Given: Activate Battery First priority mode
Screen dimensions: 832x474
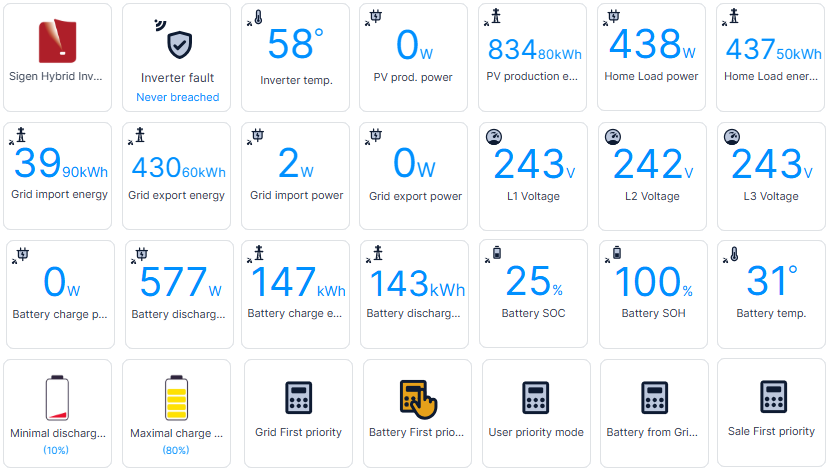Looking at the screenshot, I should [x=417, y=398].
